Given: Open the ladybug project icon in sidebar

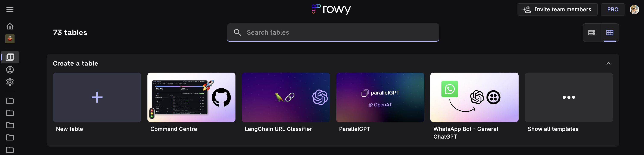Looking at the screenshot, I should coord(10,39).
